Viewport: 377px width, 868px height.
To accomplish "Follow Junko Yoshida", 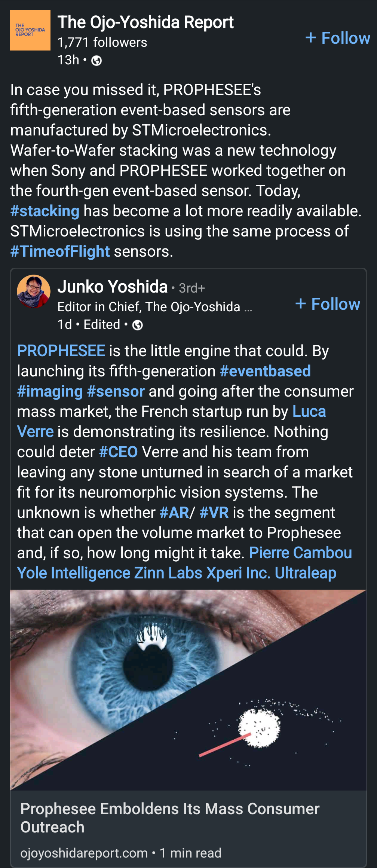I will 328,304.
